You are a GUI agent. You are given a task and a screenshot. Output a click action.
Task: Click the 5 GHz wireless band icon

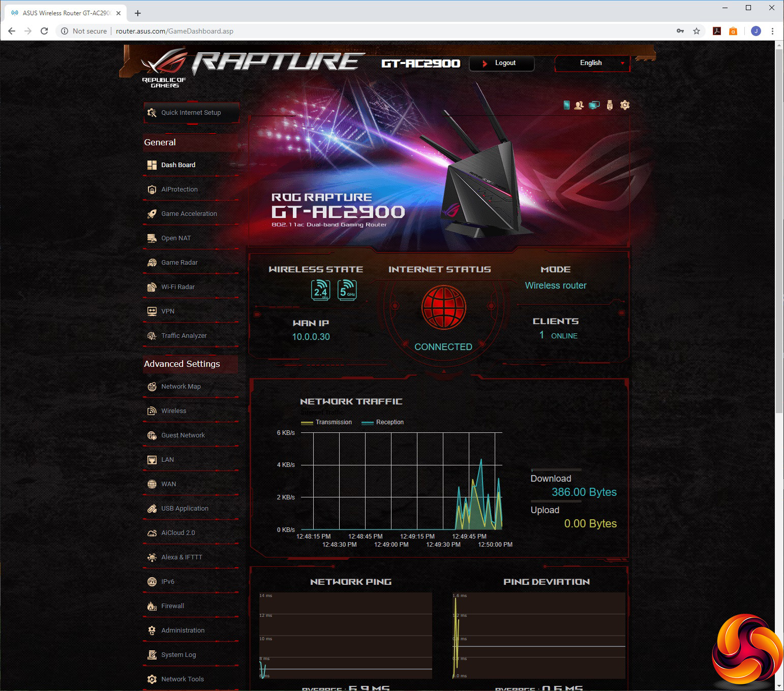[347, 290]
